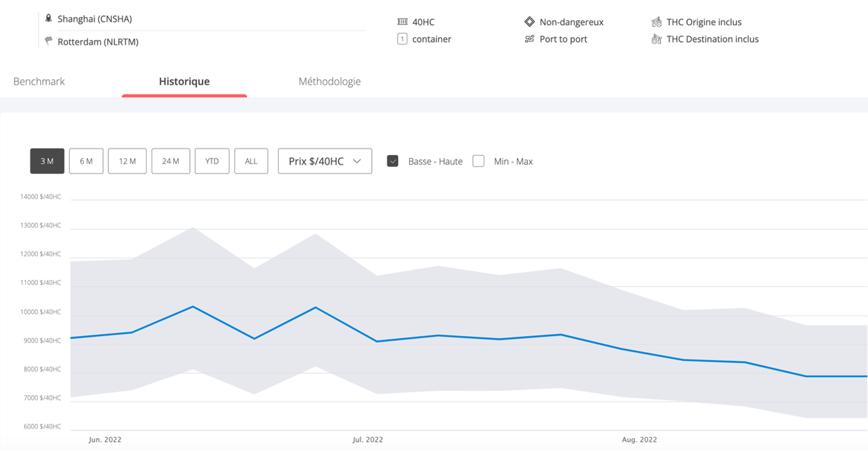Switch range to YTD
Screen dimensions: 868x453
pyautogui.click(x=212, y=161)
